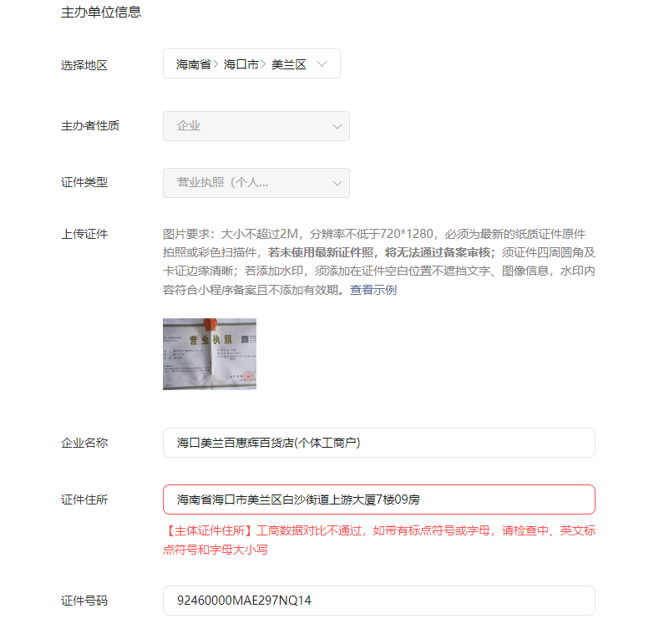Expand the 主办者性质 dropdown chevron
Viewport: 659px width, 644px height.
tap(337, 126)
